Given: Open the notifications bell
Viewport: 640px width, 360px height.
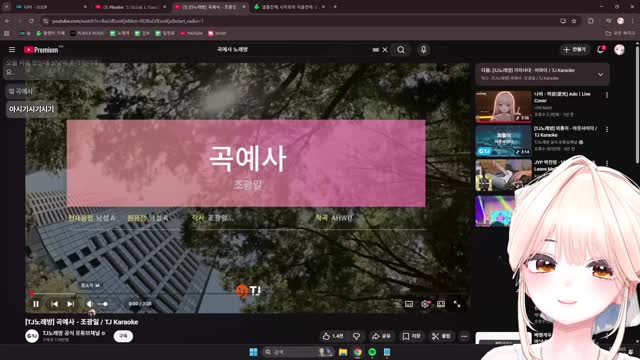Looking at the screenshot, I should [600, 50].
